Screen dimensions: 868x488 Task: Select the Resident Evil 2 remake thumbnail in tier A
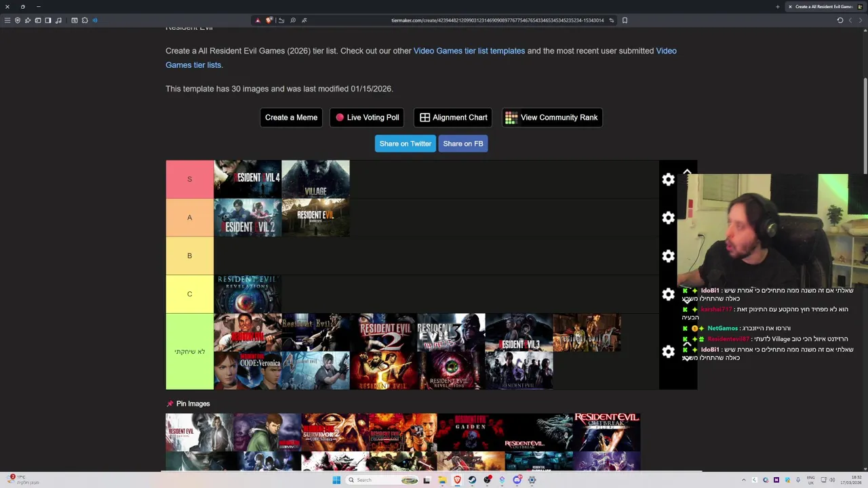pyautogui.click(x=248, y=218)
